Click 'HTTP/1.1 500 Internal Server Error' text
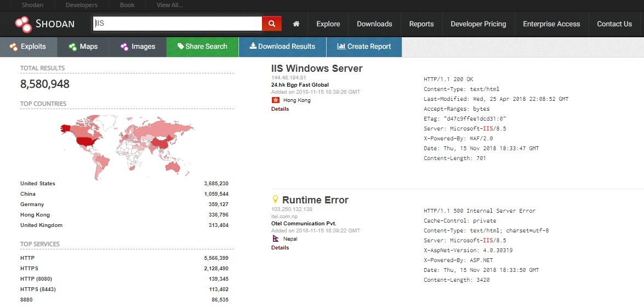 (480, 211)
